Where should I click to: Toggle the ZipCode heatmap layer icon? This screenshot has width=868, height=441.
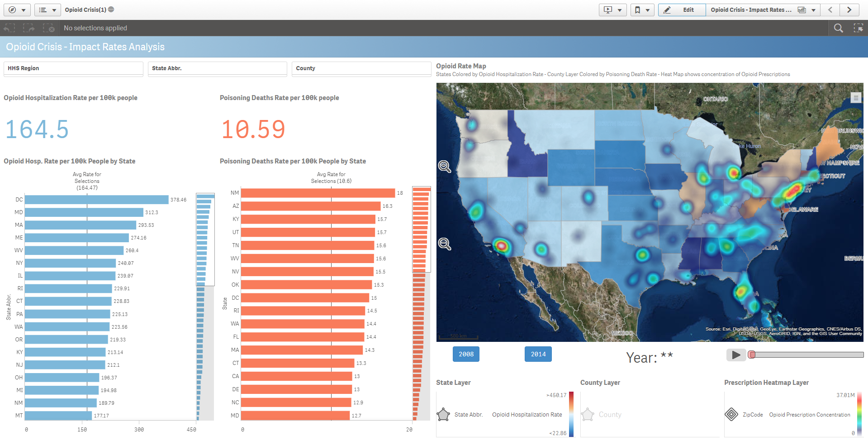(x=731, y=414)
